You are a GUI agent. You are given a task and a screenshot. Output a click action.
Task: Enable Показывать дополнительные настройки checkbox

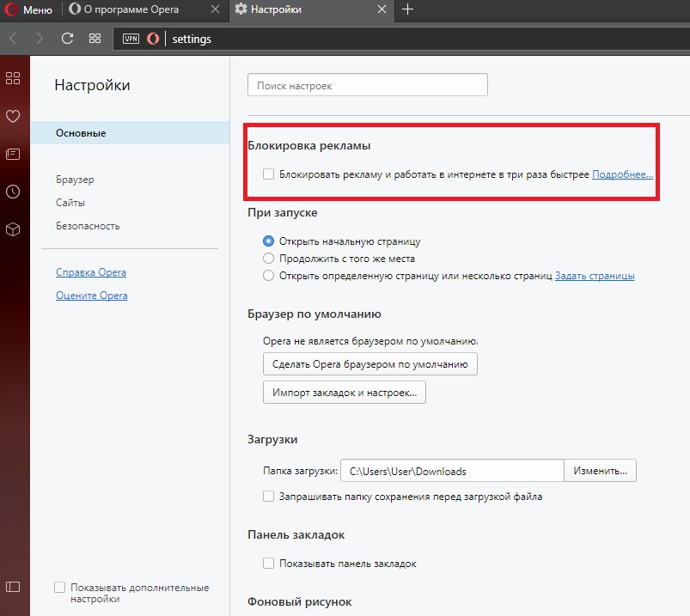[60, 588]
